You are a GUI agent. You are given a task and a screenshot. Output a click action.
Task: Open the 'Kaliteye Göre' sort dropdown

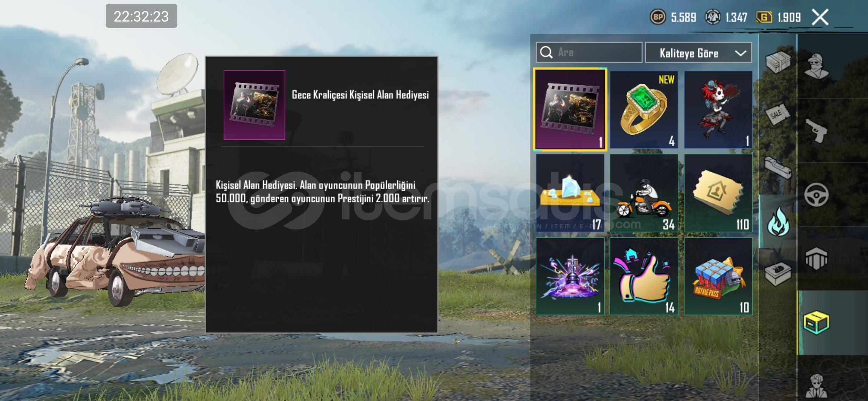pos(698,53)
